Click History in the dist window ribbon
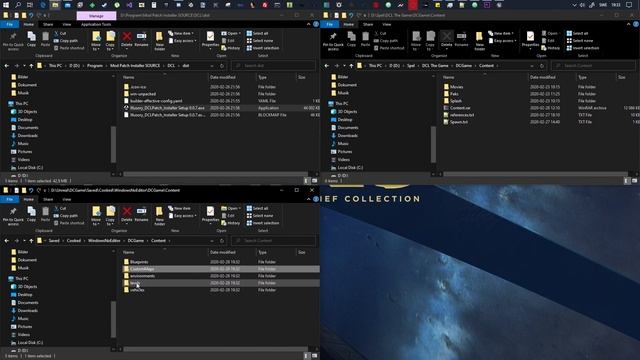This screenshot has width=640, height=360. point(231,48)
